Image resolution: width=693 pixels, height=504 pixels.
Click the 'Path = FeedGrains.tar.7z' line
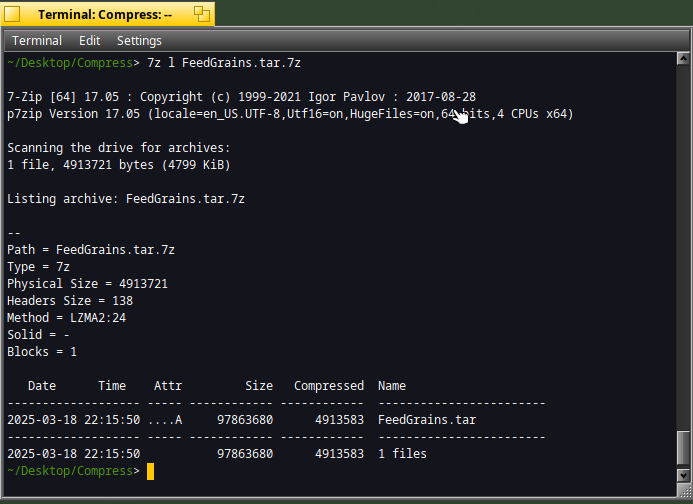91,250
